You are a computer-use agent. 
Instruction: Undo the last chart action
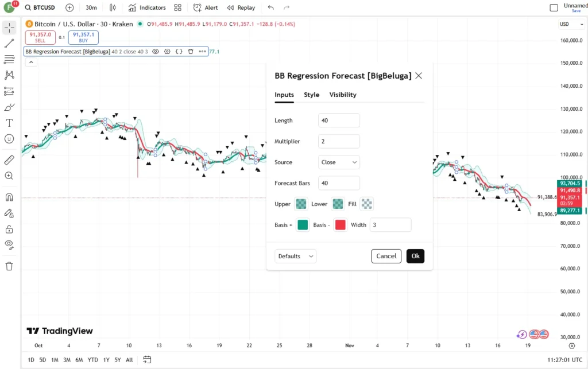click(271, 7)
